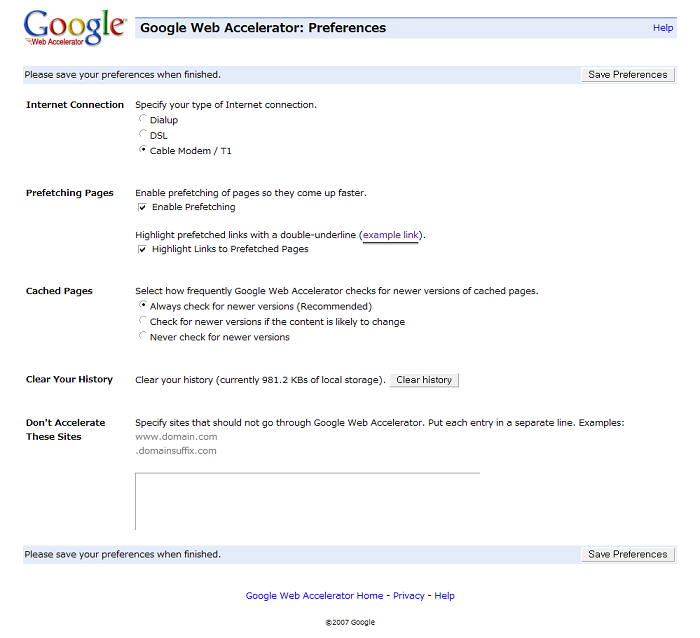Click the Google Web Accelerator logo

[75, 28]
